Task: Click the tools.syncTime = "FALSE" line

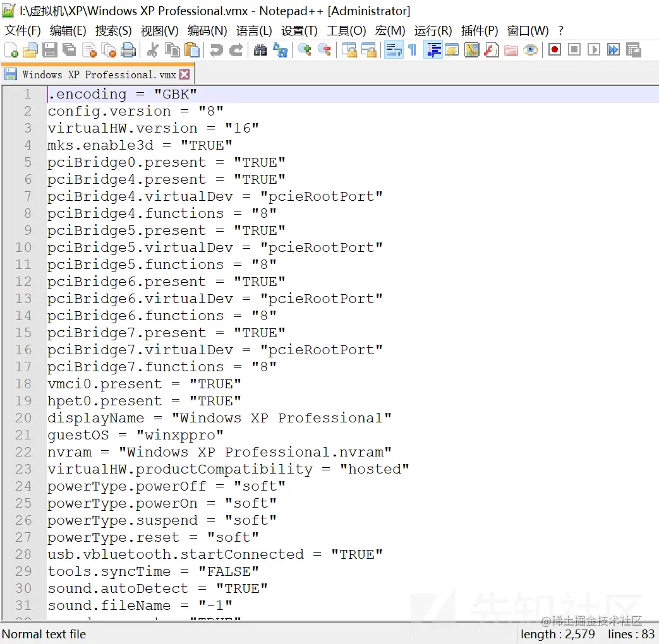Action: [153, 572]
